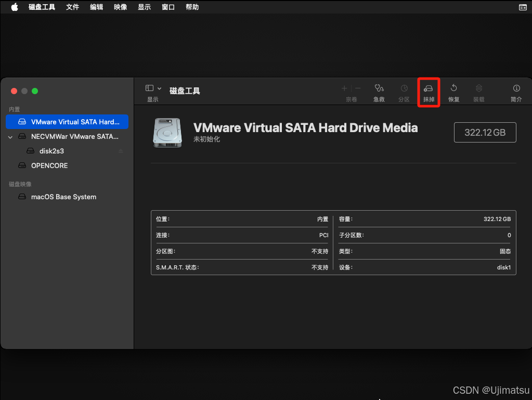Open the Apple menu

15,7
